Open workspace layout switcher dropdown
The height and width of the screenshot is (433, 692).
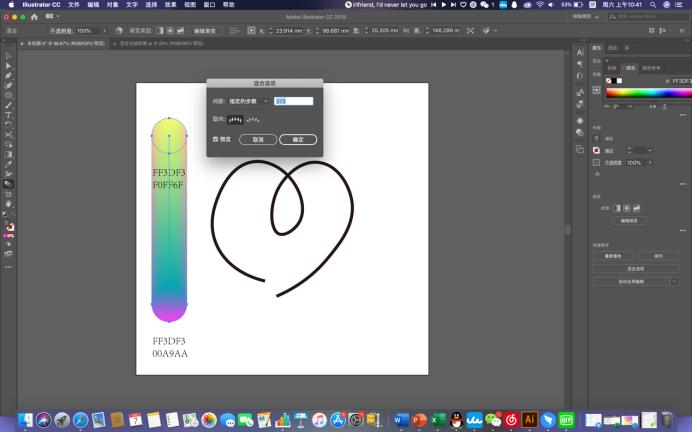(53, 16)
